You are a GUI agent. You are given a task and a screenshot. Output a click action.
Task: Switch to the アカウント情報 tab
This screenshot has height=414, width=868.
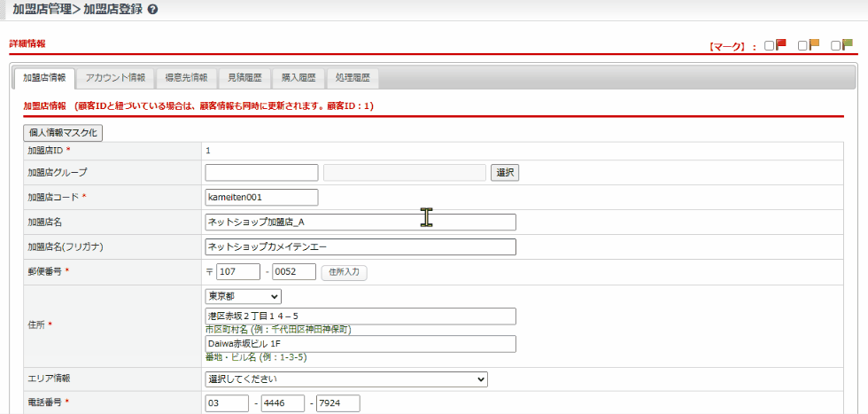[115, 78]
